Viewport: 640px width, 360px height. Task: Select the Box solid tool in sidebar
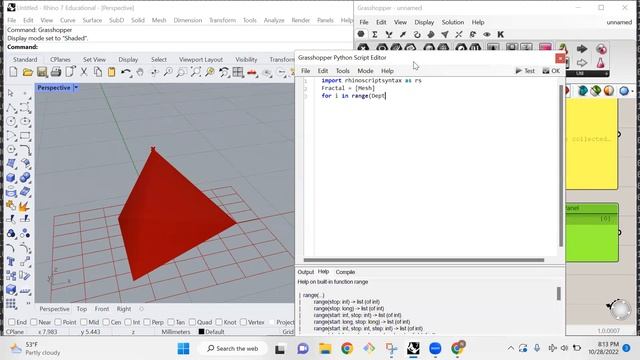click(11, 178)
